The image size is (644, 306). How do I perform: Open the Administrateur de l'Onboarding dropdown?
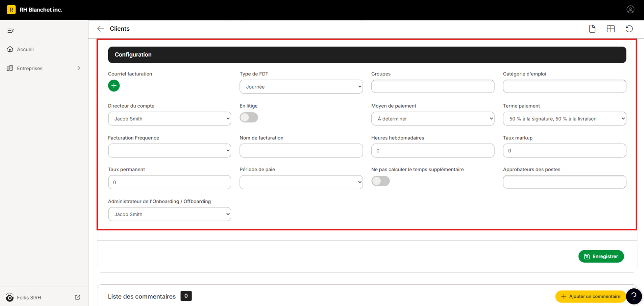(x=170, y=214)
